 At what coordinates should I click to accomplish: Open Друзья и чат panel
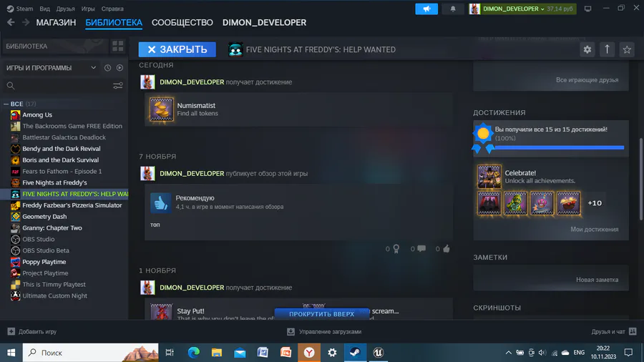pos(614,332)
